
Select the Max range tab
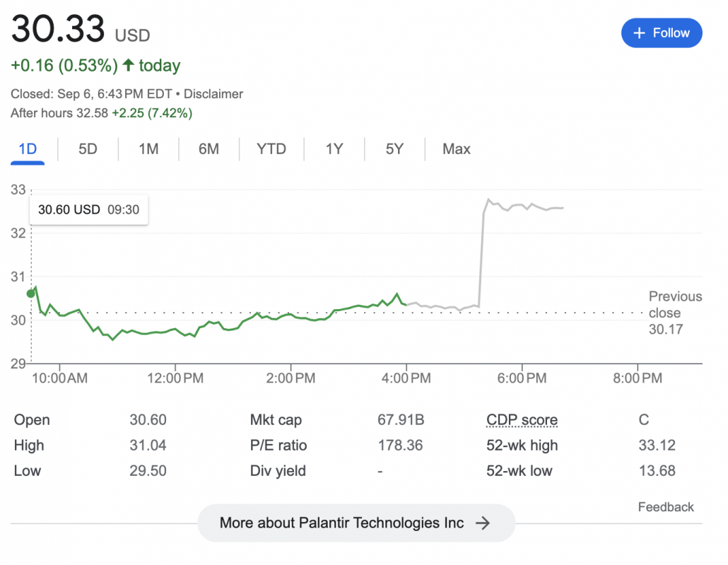456,149
